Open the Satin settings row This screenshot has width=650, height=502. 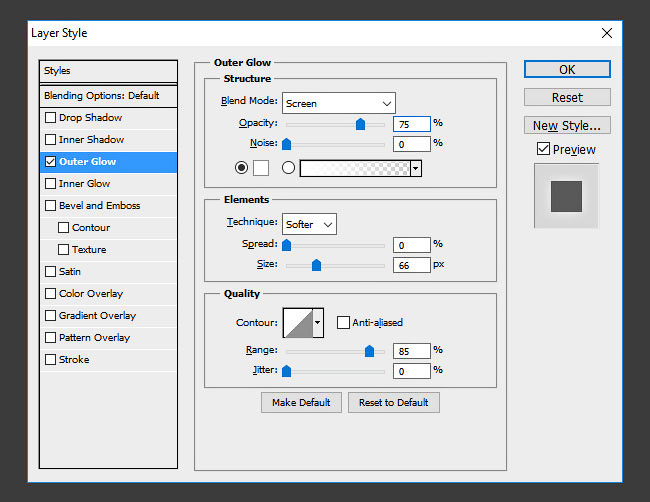pyautogui.click(x=108, y=272)
